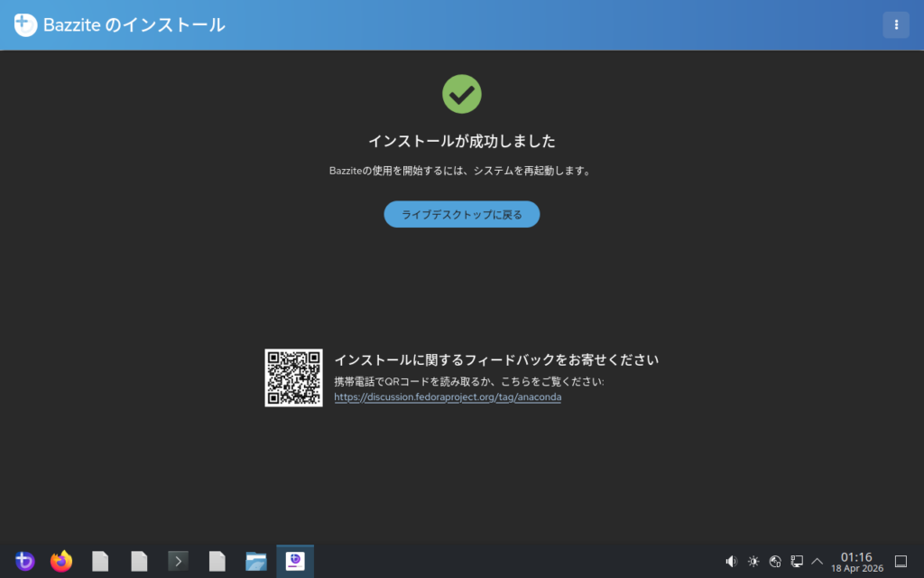Open the volume control in system tray
Screen dimensions: 924x578
pos(731,562)
